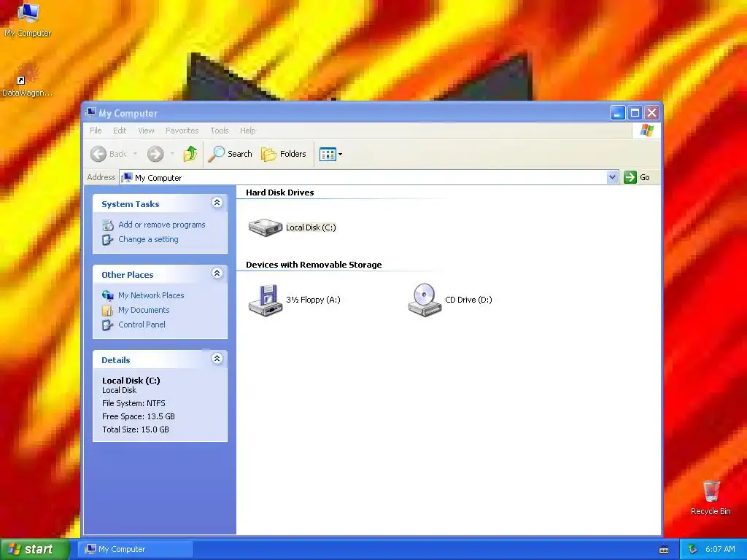Screen dimensions: 747x560
Task: Open Control Panel link
Action: (142, 324)
